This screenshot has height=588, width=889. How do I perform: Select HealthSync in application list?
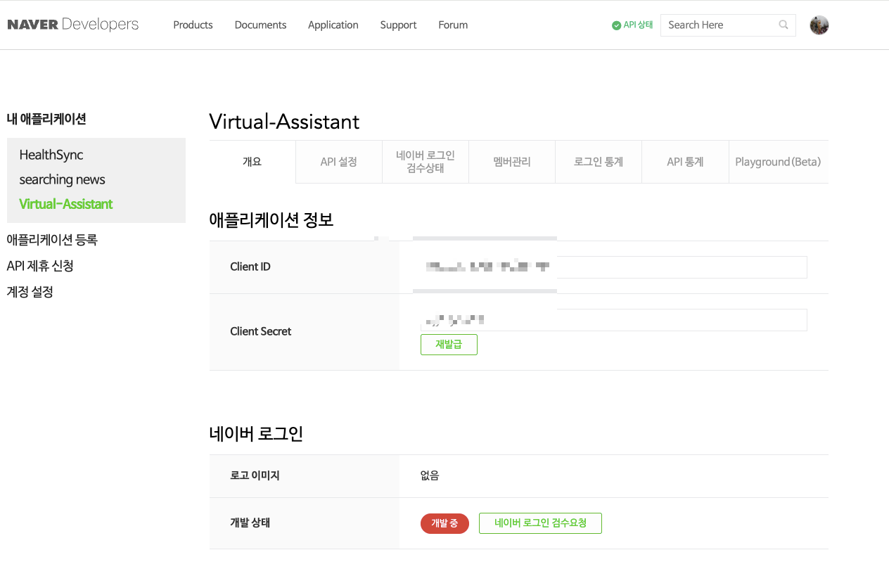pyautogui.click(x=51, y=155)
